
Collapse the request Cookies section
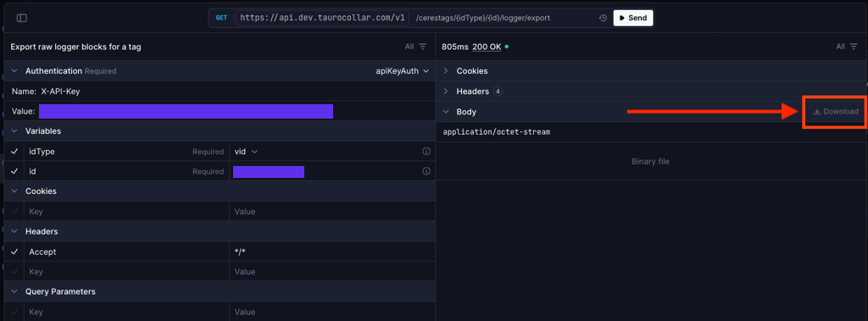pyautogui.click(x=15, y=191)
